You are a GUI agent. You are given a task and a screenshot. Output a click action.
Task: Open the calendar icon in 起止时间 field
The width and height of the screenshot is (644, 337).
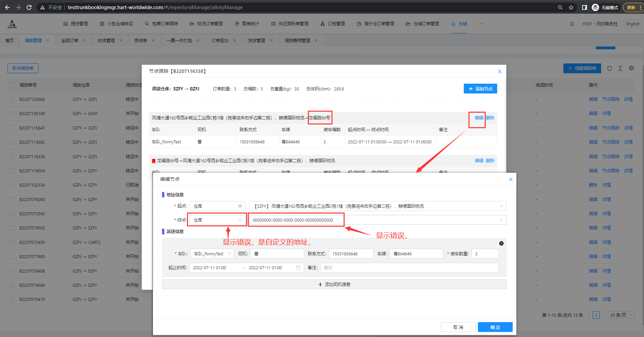pyautogui.click(x=298, y=268)
